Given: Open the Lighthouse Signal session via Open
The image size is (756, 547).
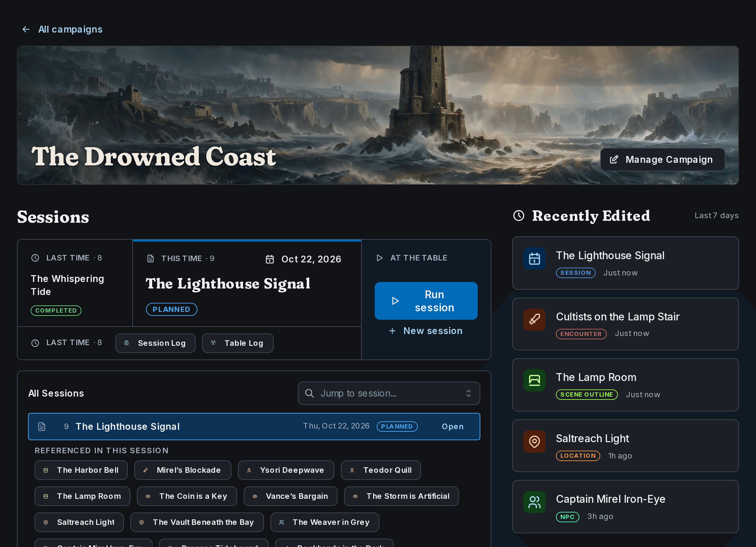Looking at the screenshot, I should (x=452, y=427).
